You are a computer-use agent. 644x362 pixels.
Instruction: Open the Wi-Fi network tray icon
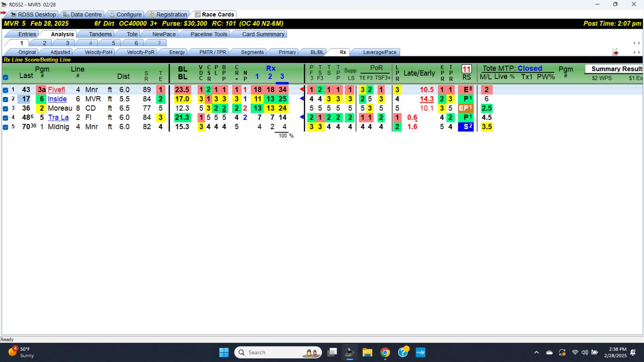tap(575, 353)
